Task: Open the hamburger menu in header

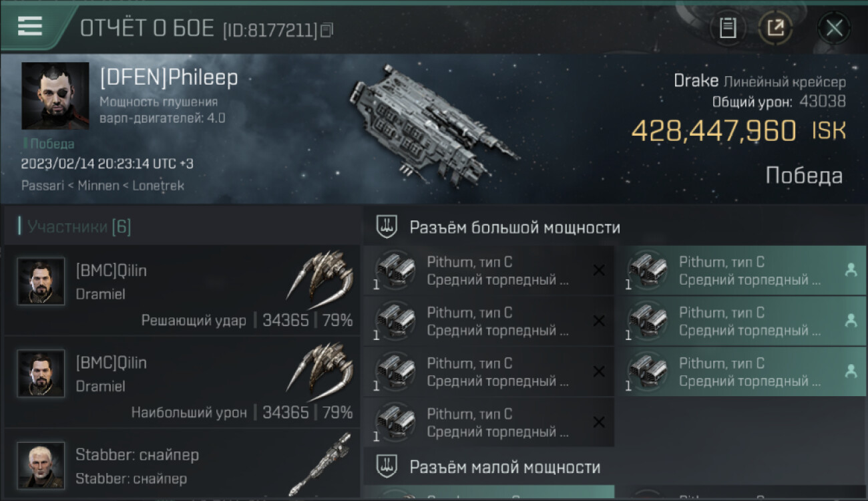Action: click(x=30, y=26)
